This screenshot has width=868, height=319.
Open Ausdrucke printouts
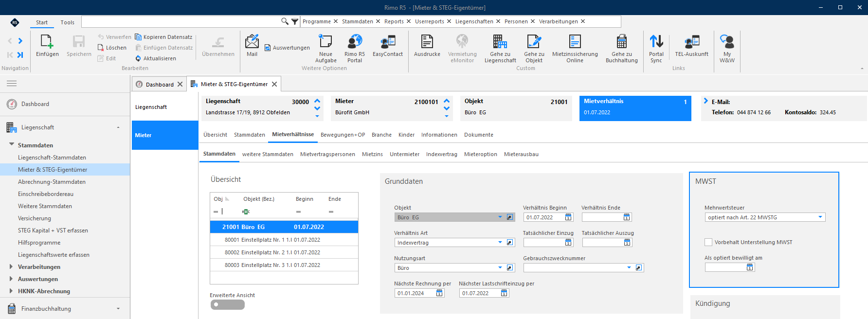point(427,46)
